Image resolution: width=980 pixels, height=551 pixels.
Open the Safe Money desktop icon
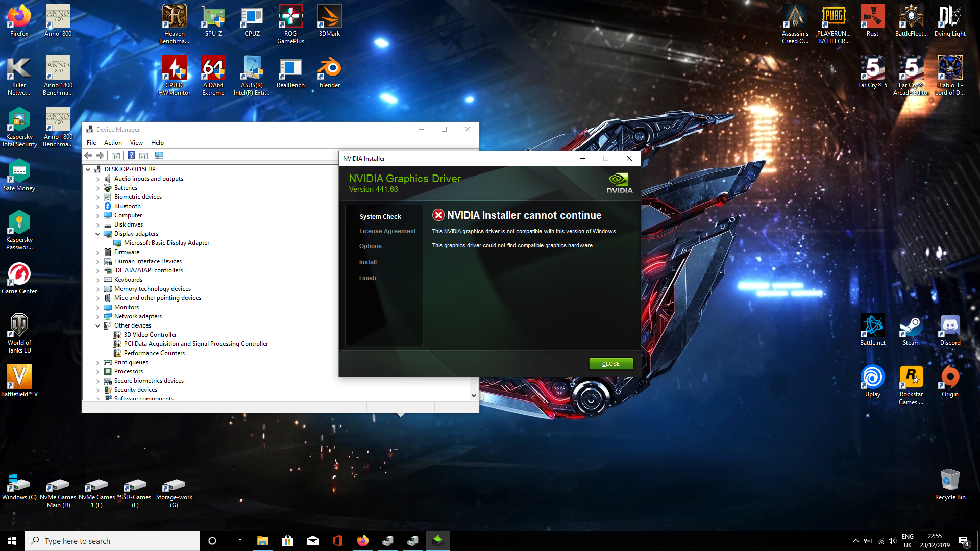tap(19, 175)
